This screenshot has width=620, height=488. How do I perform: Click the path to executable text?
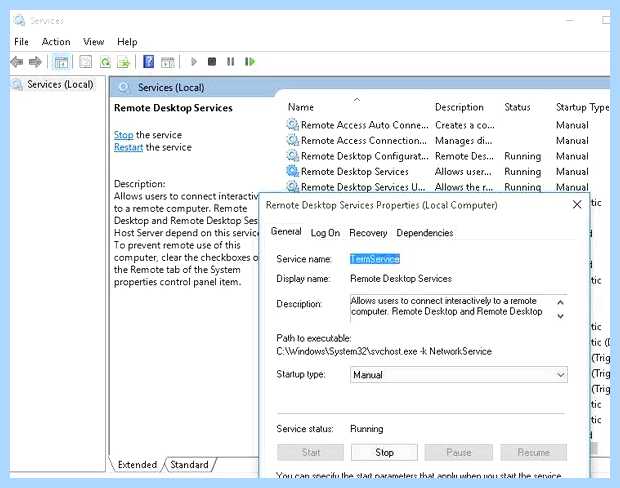click(384, 351)
